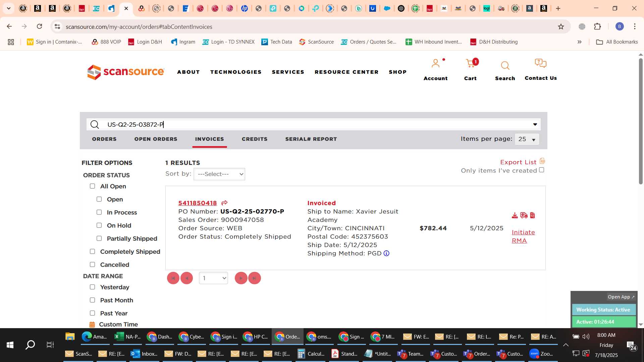Open the Tech Data bookmark
The height and width of the screenshot is (362, 644).
pyautogui.click(x=277, y=42)
